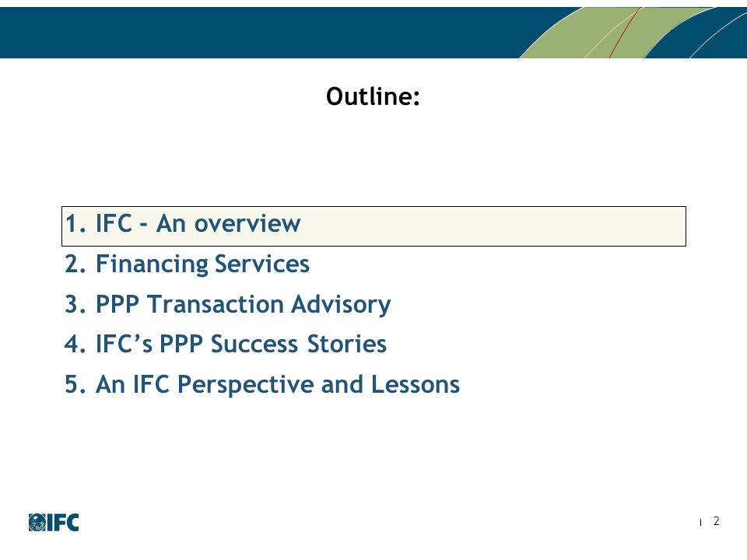The width and height of the screenshot is (747, 560).
Task: Click the number 5. of the last item
Action: [x=75, y=385]
